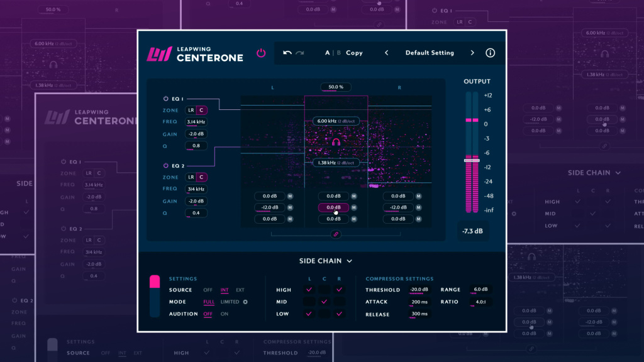
Task: Click highlighted center mid 0.0 dB field
Action: click(x=333, y=207)
